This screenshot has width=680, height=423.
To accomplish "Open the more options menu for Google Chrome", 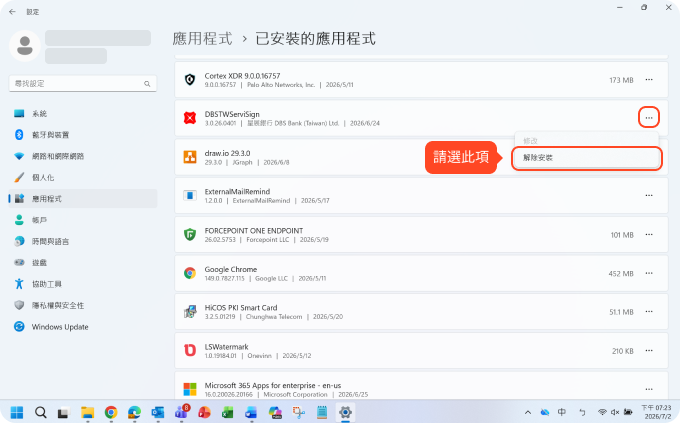I will coord(649,273).
